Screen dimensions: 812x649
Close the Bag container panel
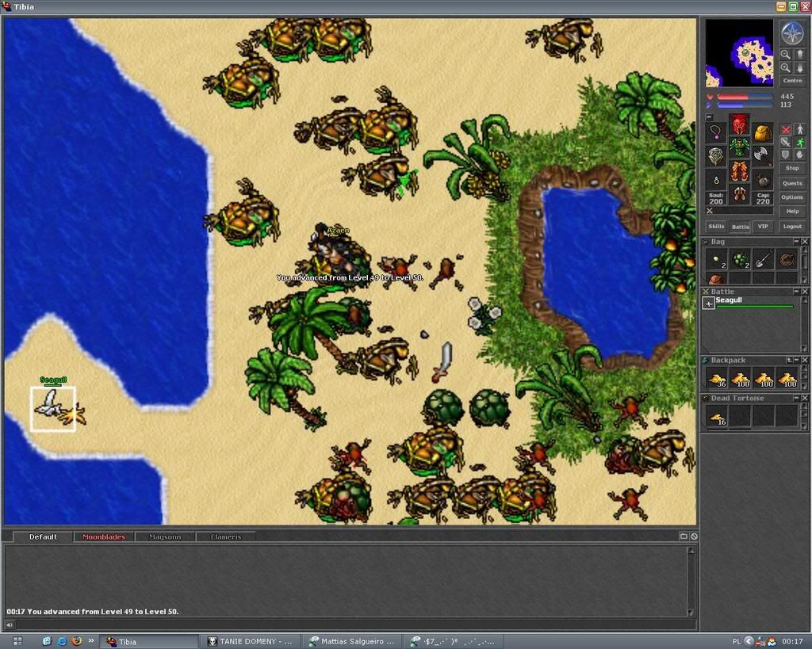tap(805, 242)
